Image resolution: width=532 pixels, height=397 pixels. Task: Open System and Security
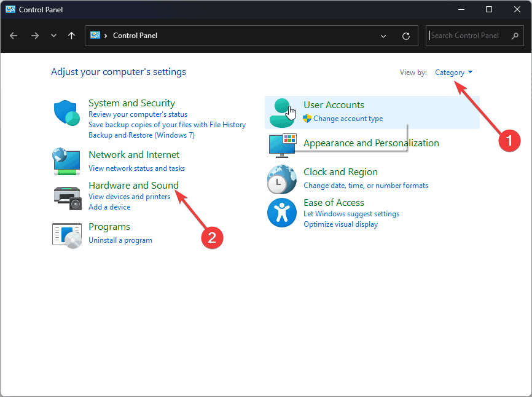(x=131, y=103)
